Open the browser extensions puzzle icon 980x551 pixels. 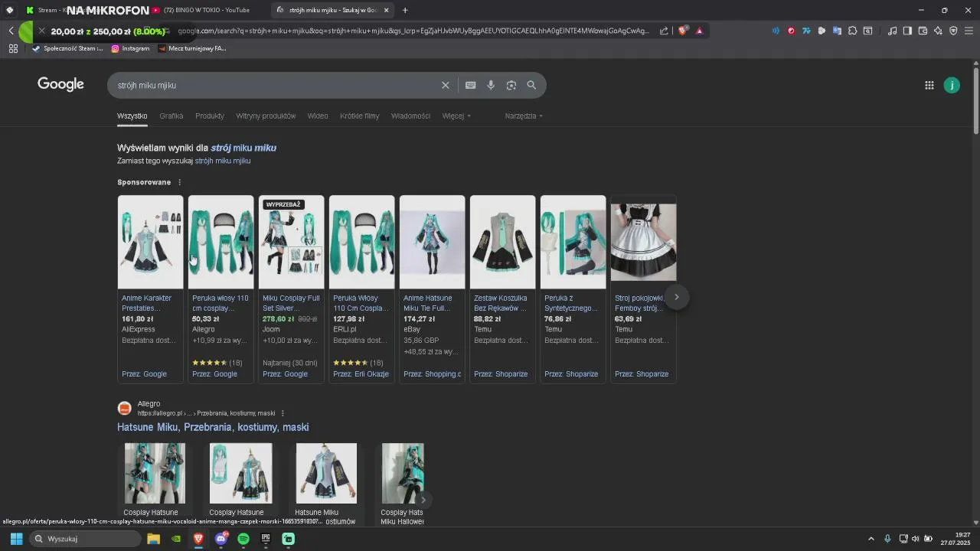(x=852, y=31)
